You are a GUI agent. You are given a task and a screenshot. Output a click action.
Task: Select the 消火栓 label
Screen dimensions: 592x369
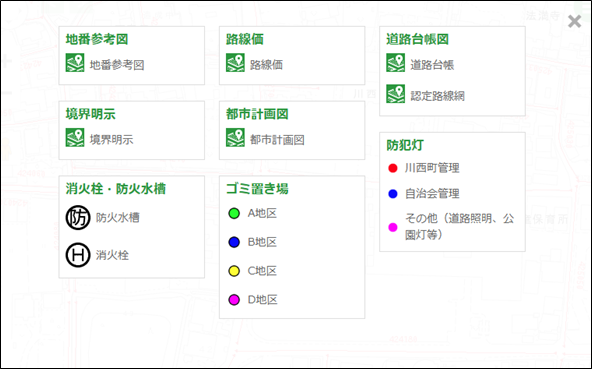112,255
